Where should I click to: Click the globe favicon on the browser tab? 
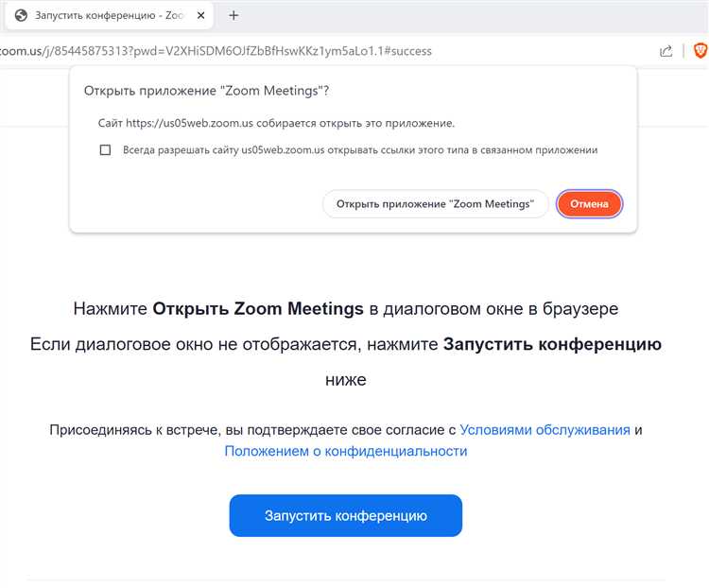pos(22,15)
